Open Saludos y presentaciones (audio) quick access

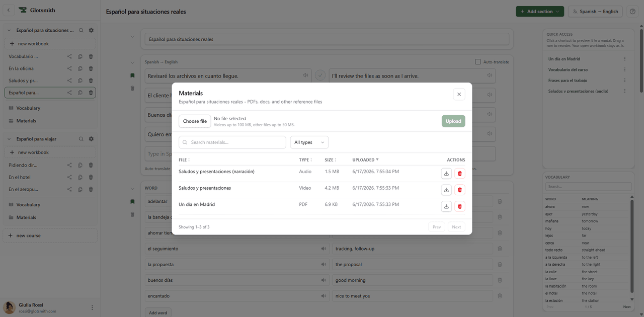point(578,91)
